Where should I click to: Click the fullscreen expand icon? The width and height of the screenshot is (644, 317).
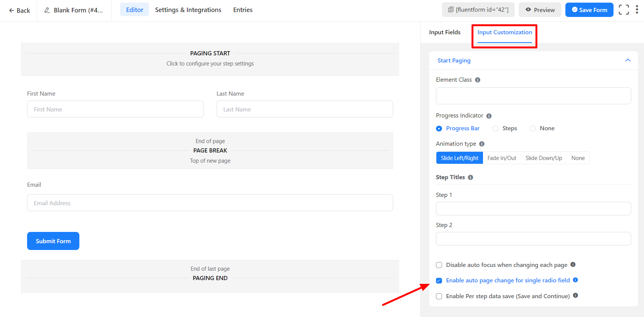pyautogui.click(x=624, y=10)
